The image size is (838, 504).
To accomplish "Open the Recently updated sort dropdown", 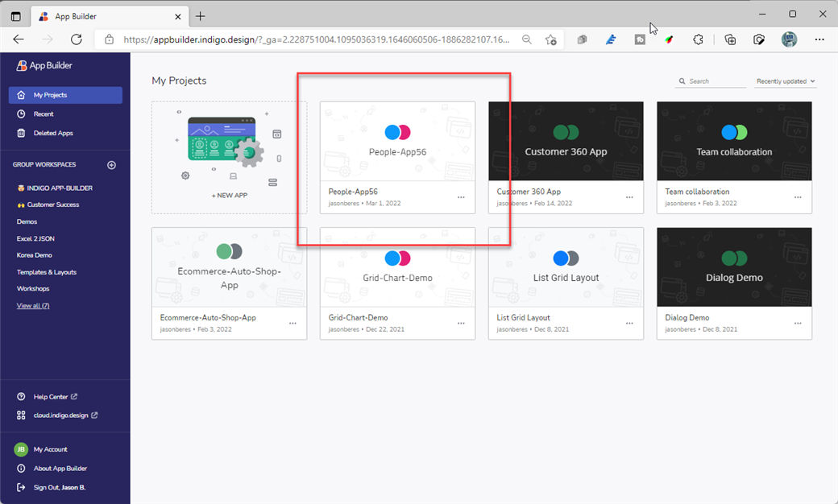I will 785,81.
